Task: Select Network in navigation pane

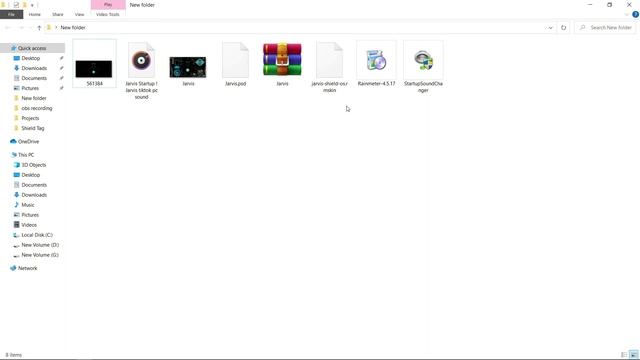Action: 27,268
